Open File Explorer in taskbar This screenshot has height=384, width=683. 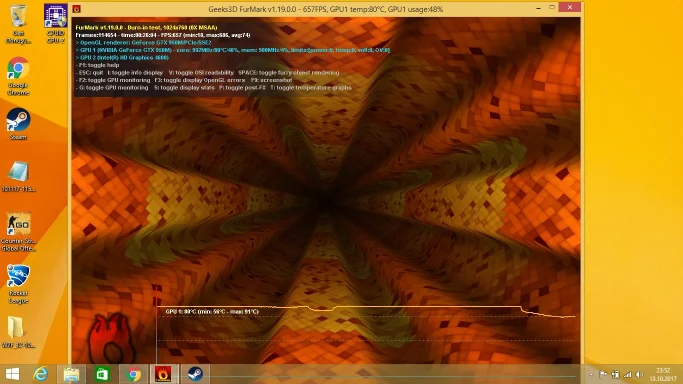pos(71,374)
